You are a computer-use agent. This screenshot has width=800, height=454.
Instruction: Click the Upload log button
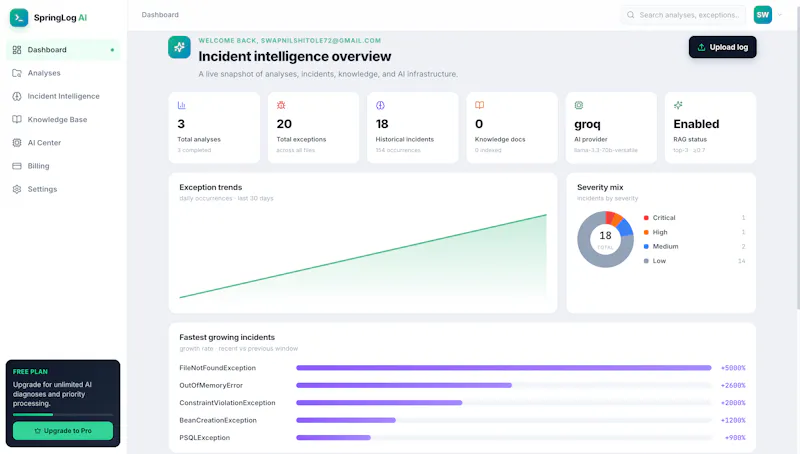(722, 47)
